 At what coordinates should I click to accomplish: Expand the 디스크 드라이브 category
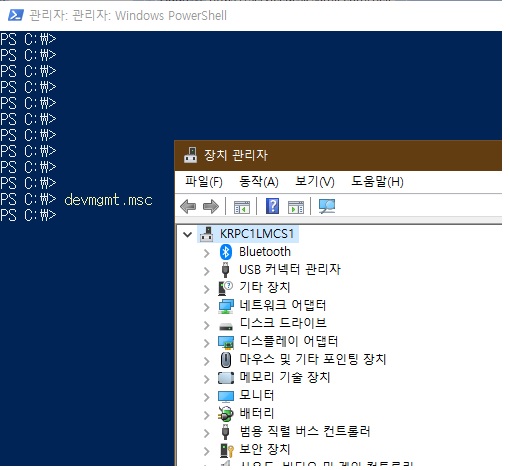pyautogui.click(x=207, y=325)
